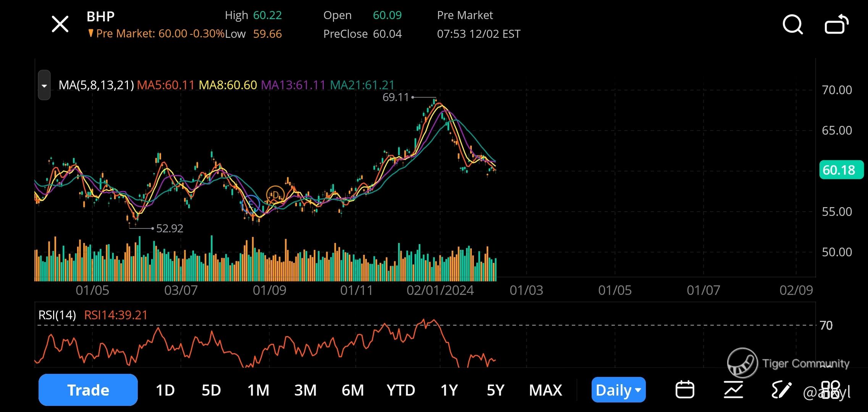
Task: Select the 3M time range
Action: tap(305, 390)
